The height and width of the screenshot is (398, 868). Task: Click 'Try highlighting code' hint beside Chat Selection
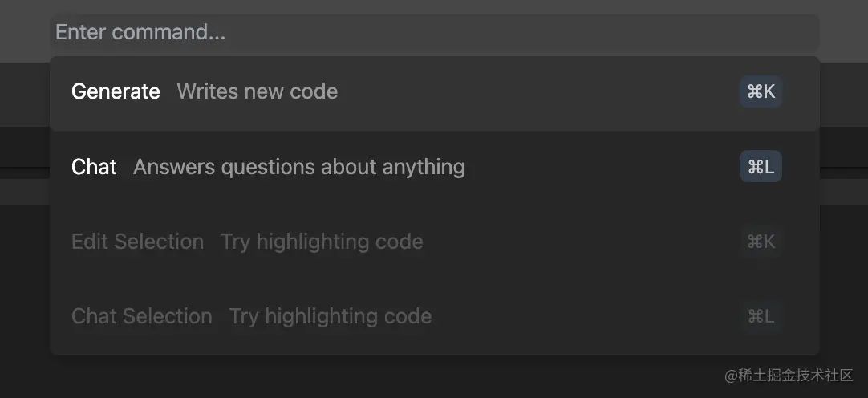[x=331, y=317]
